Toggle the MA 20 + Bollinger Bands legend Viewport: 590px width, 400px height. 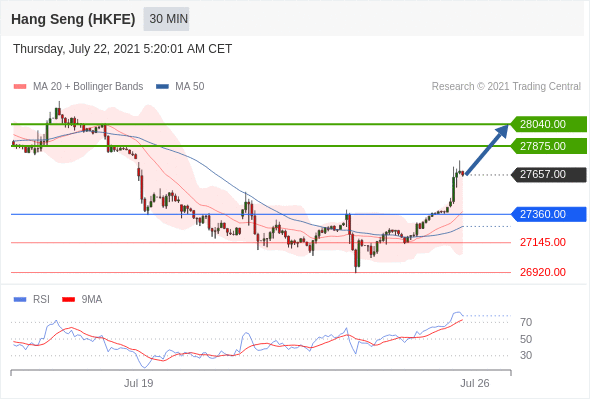point(88,87)
